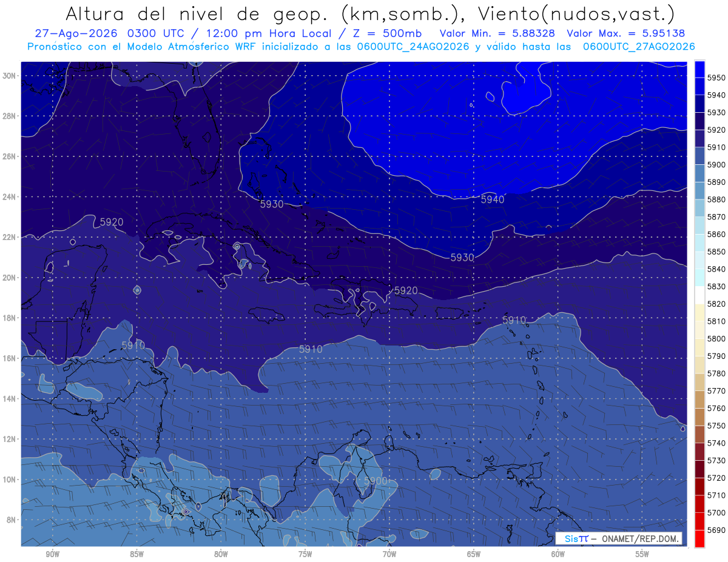Click the 5950 legend value

pyautogui.click(x=716, y=78)
